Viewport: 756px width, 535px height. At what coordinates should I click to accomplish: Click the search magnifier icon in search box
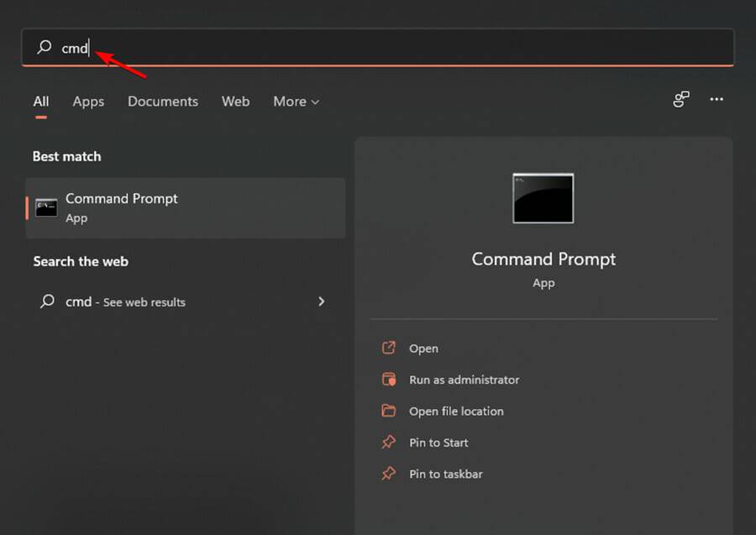point(45,48)
